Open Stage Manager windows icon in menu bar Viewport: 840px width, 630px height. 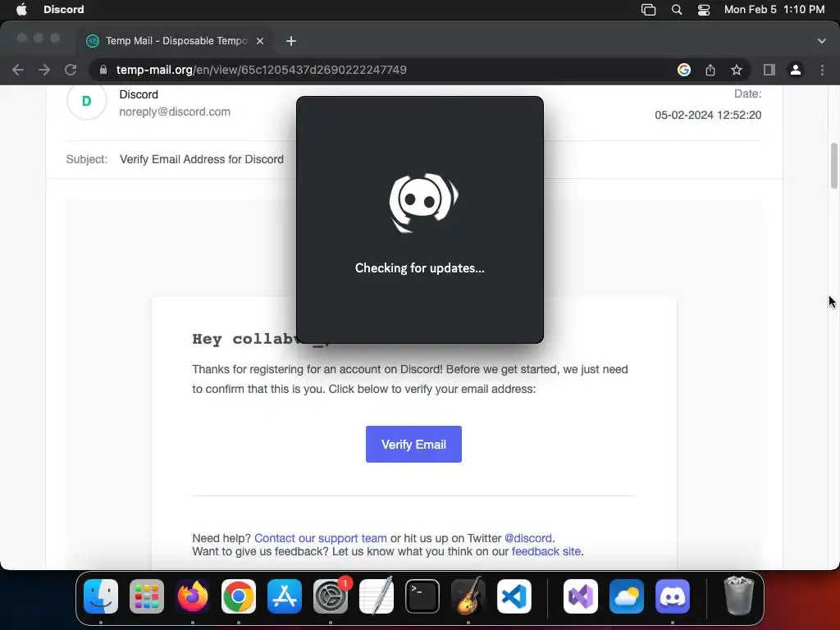click(x=648, y=10)
